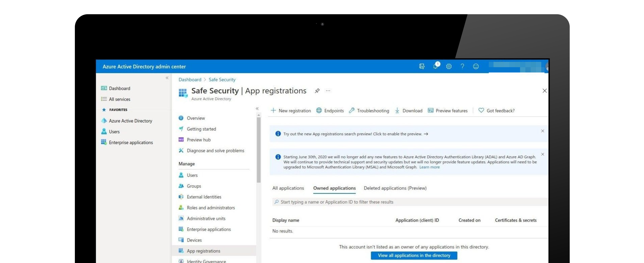Dismiss the search preview banner

543,131
